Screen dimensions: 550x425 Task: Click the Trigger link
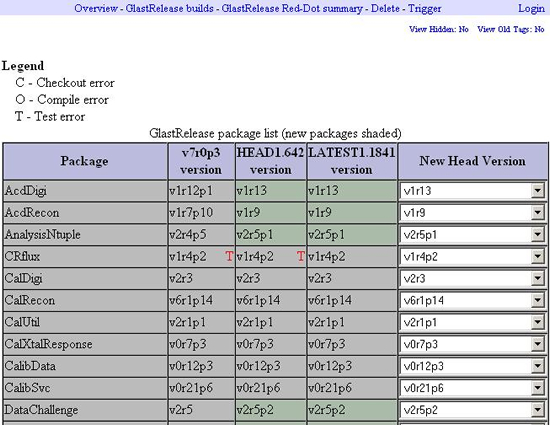click(x=424, y=8)
